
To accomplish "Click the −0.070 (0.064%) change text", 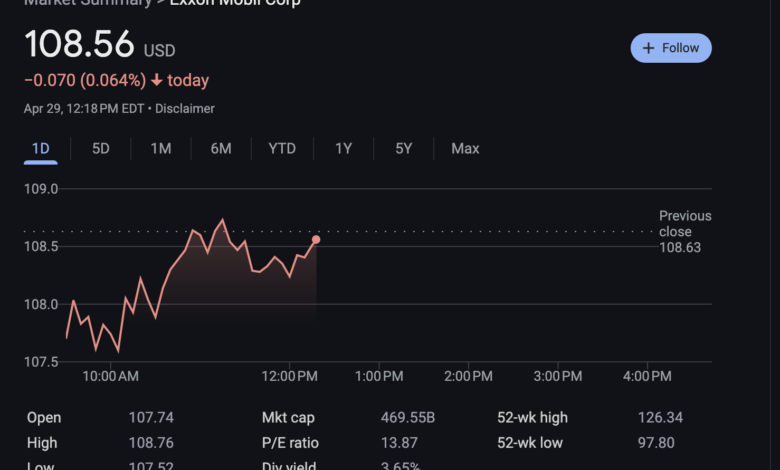I will point(85,80).
